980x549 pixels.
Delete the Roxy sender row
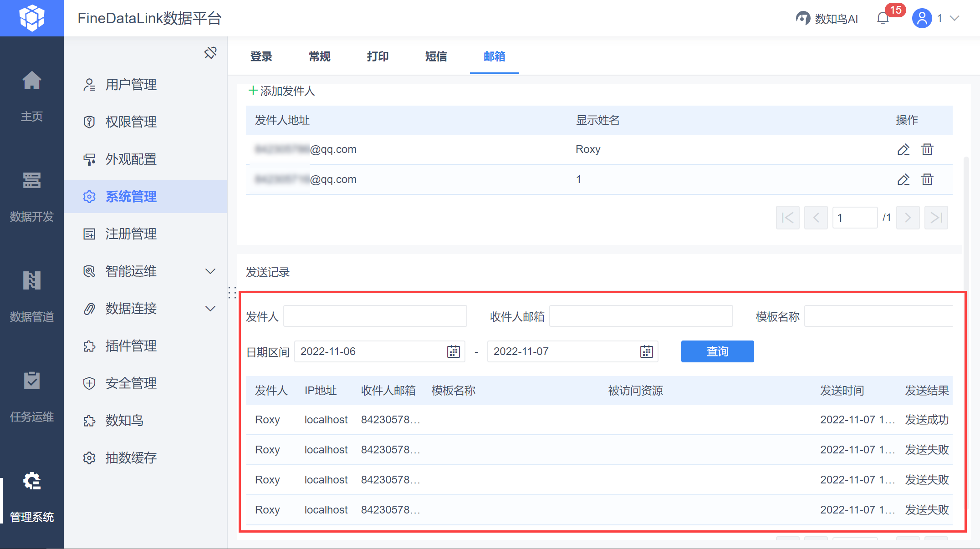927,149
